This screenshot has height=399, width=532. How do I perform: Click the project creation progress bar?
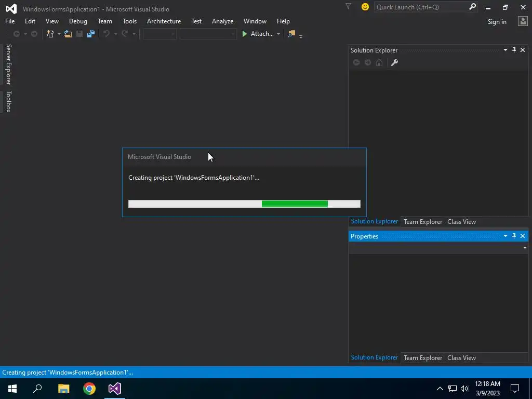244,204
